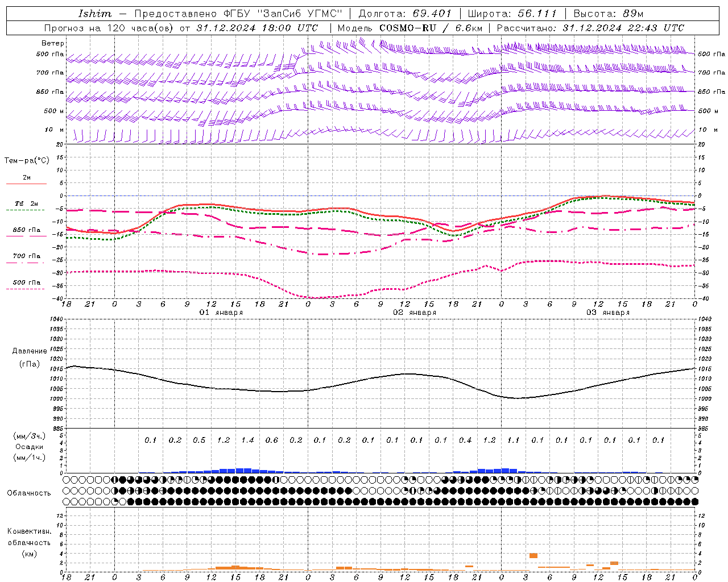Click the "0.4" three-hour precipitation value
This screenshot has height=582, width=728.
tap(465, 440)
